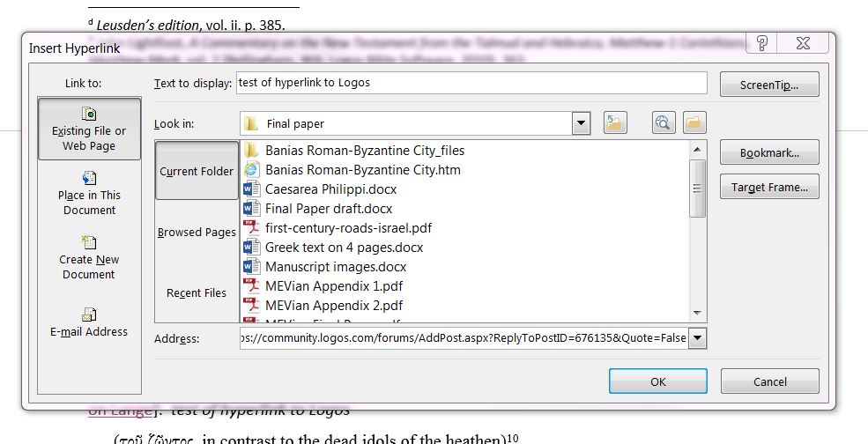Open the Bookmark dialog
The image size is (868, 444).
pos(769,152)
